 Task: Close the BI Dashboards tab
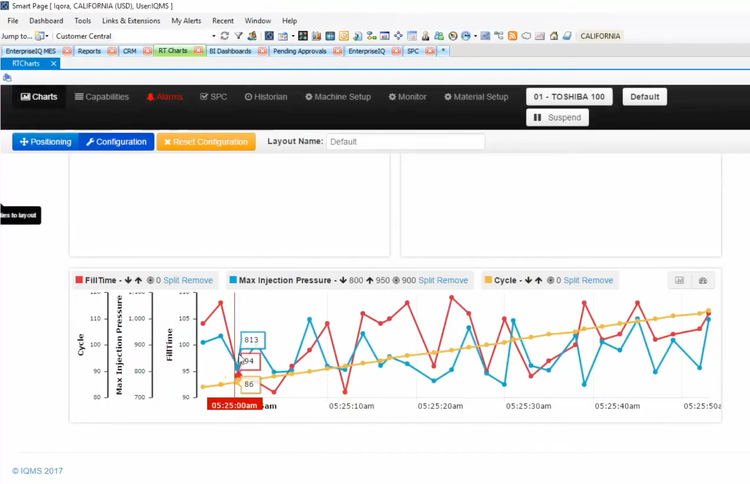click(x=262, y=51)
